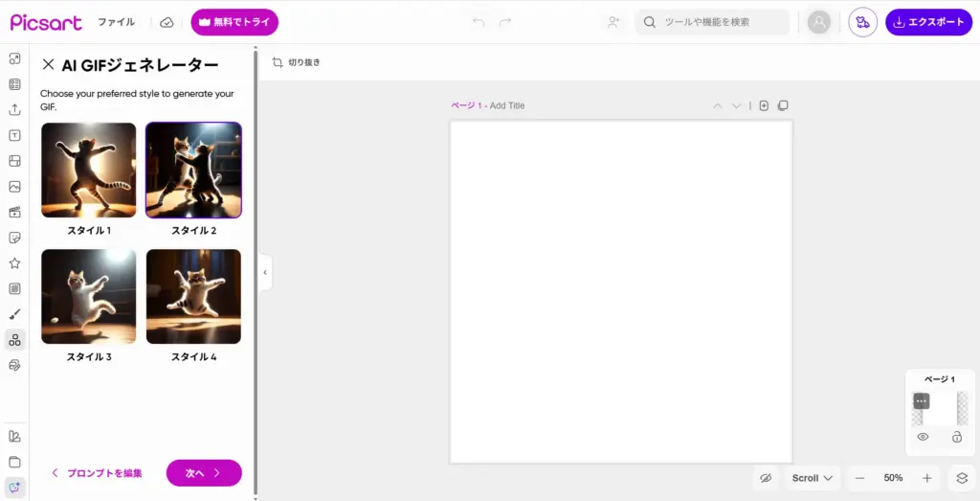
Task: Open the stickers sidebar icon
Action: tap(14, 238)
